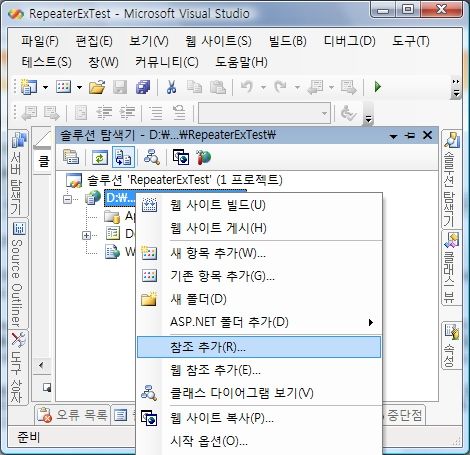470x455 pixels.
Task: Click View Class Diagram icon in Solution Explorer toolbar
Action: [x=152, y=157]
